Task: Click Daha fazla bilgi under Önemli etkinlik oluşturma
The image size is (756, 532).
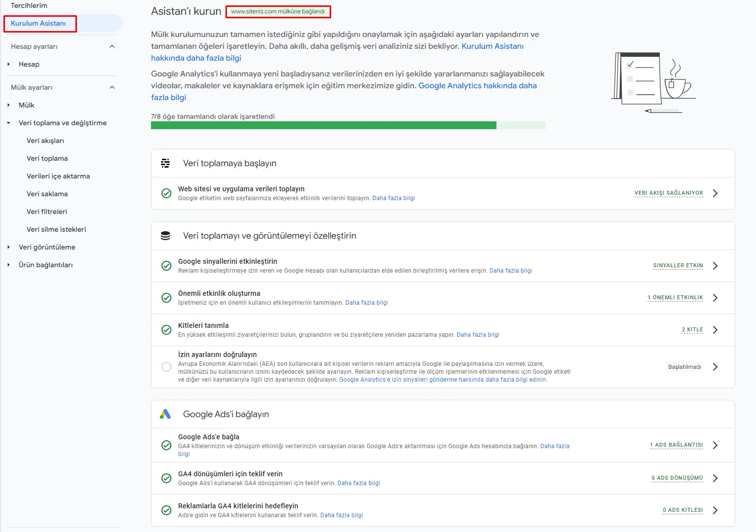Action: [x=367, y=303]
